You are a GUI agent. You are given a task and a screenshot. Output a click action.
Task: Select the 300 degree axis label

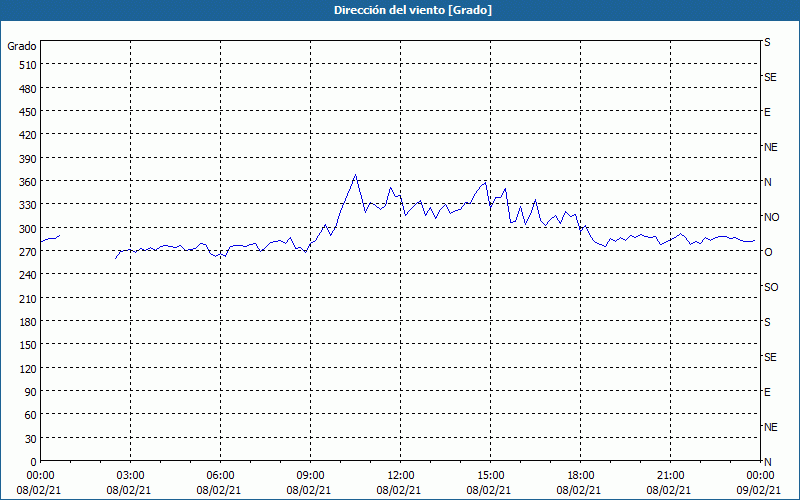pyautogui.click(x=28, y=229)
